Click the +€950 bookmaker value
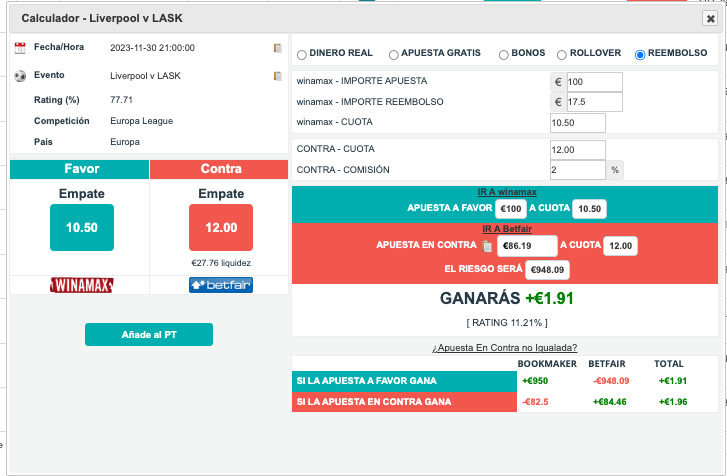The width and height of the screenshot is (727, 476). click(535, 381)
